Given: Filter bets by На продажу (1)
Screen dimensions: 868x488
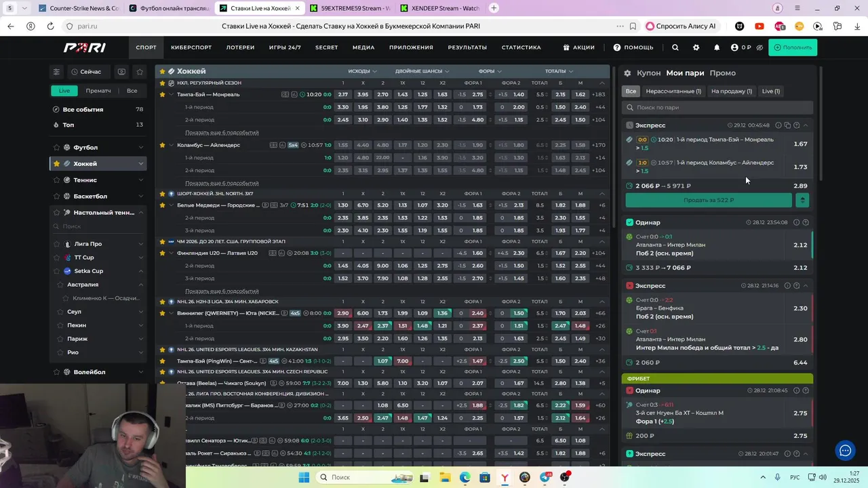Looking at the screenshot, I should tap(732, 91).
